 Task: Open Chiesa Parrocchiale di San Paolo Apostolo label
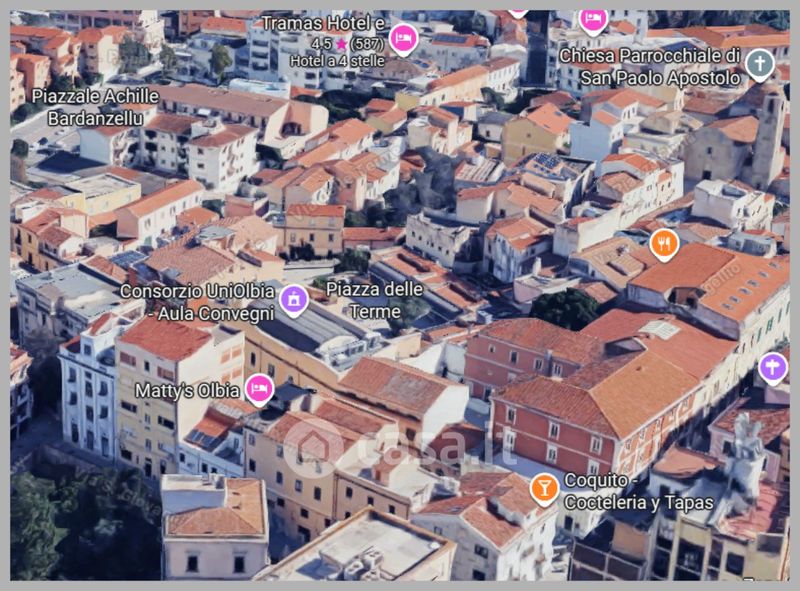pos(649,64)
